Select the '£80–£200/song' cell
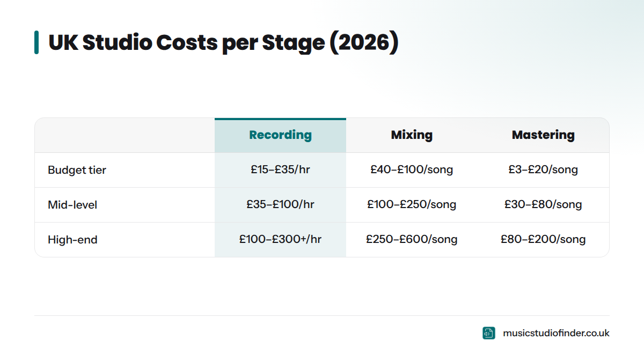 point(543,240)
